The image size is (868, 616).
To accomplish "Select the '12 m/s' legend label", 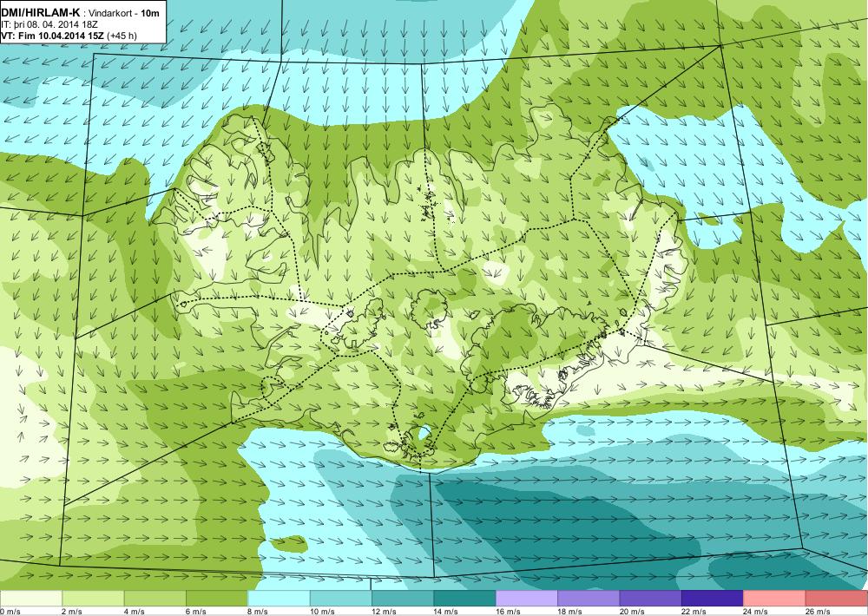I will [384, 612].
